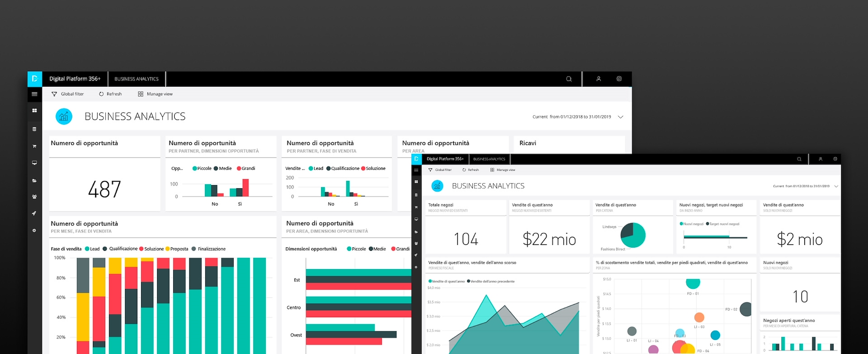Toggle the Target nuovi negozi legend item
This screenshot has height=354, width=868.
pos(723,224)
